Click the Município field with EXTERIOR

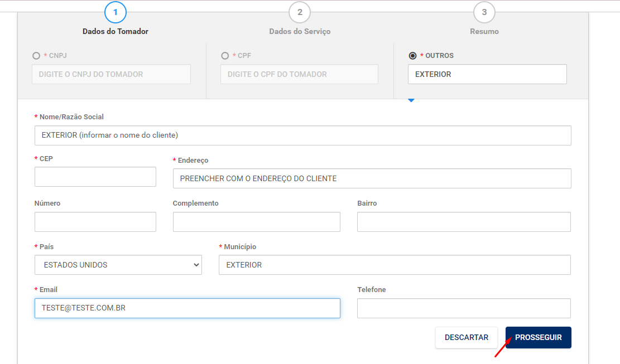click(x=395, y=265)
